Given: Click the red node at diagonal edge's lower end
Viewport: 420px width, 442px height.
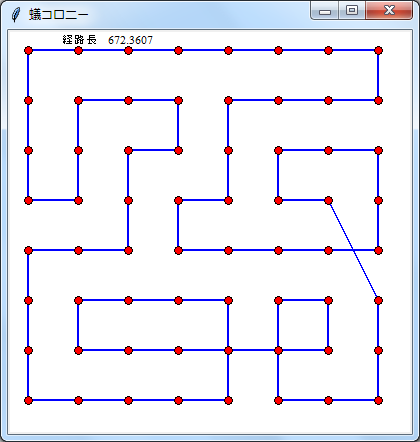Looking at the screenshot, I should [x=378, y=300].
